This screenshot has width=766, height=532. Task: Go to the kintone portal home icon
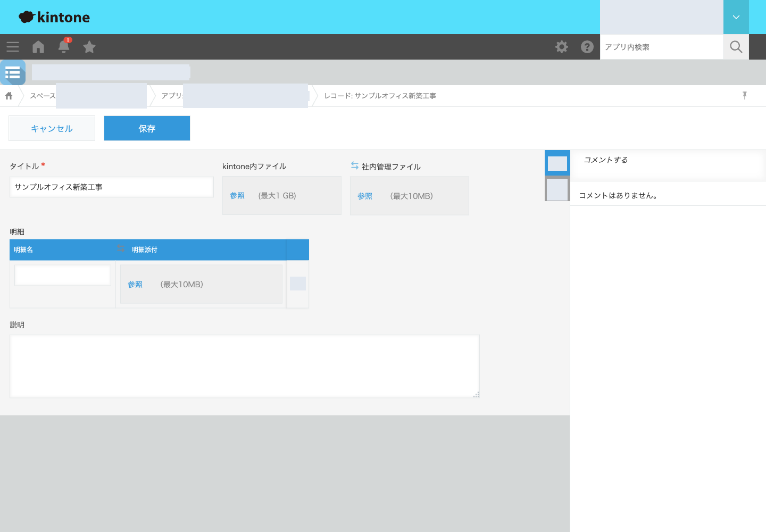tap(38, 47)
